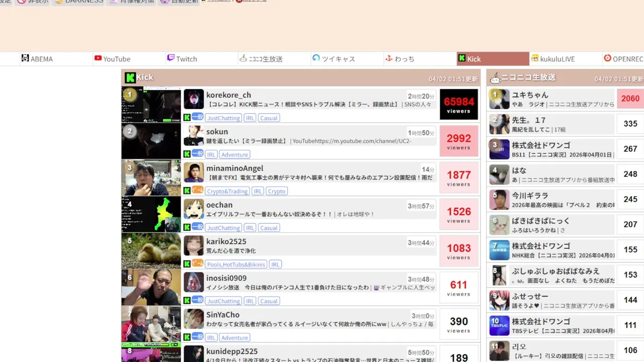Open ユキちゃん's avatar in the niconico list
644x362 pixels.
pyautogui.click(x=500, y=99)
